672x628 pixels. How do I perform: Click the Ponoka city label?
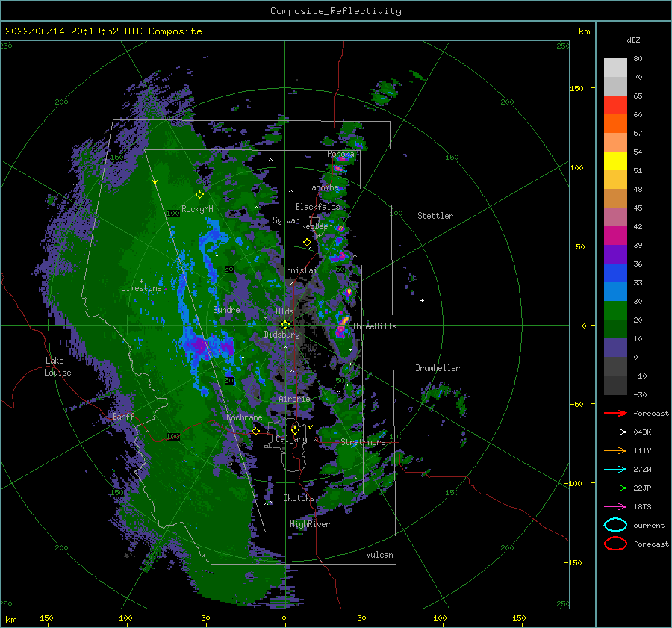[340, 154]
